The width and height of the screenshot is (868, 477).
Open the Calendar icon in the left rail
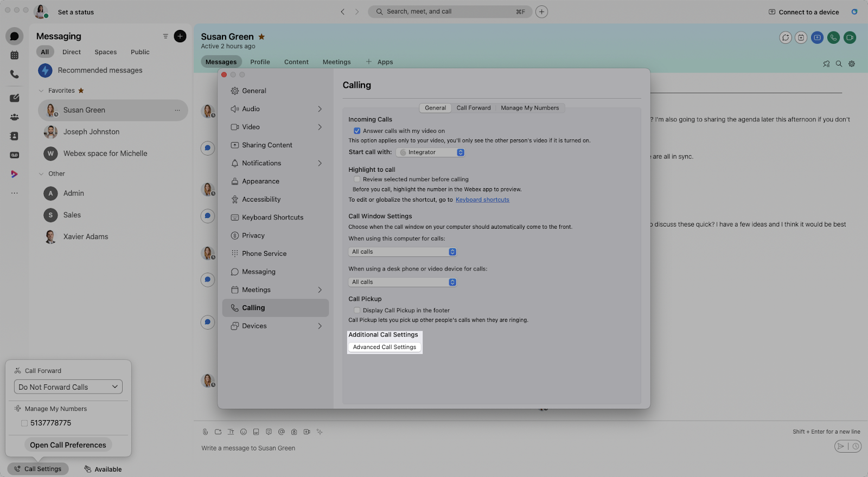15,55
